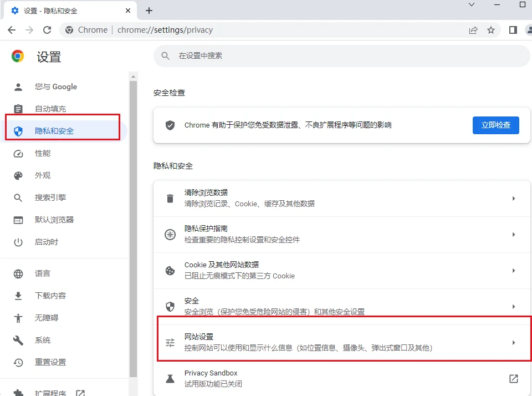The height and width of the screenshot is (396, 532).
Task: Open 网站设置 via its arrow
Action: click(513, 343)
